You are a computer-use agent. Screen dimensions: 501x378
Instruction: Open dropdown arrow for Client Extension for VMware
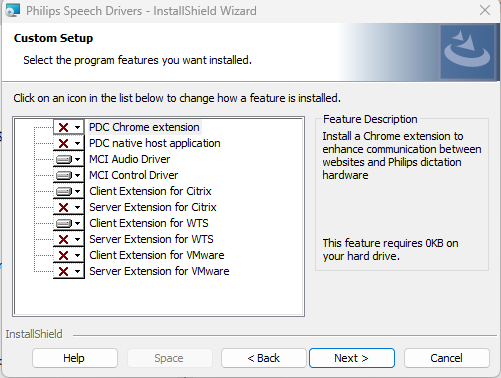coord(77,256)
